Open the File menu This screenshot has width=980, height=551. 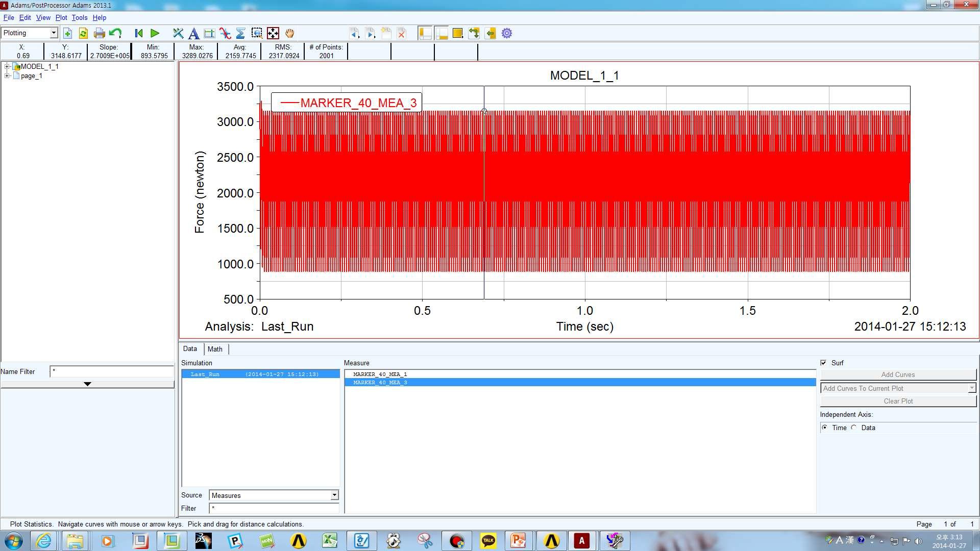click(x=9, y=18)
